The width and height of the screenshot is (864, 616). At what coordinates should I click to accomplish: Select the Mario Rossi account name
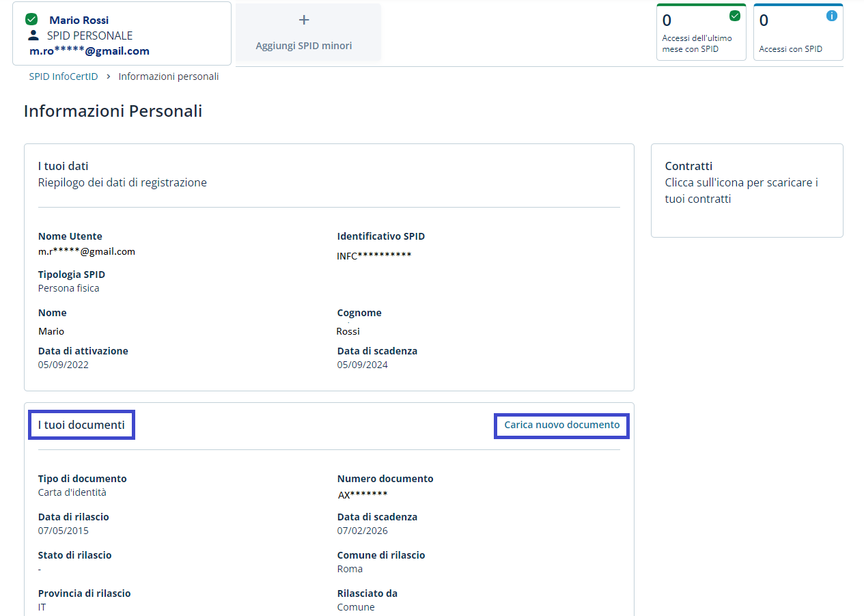click(x=79, y=20)
